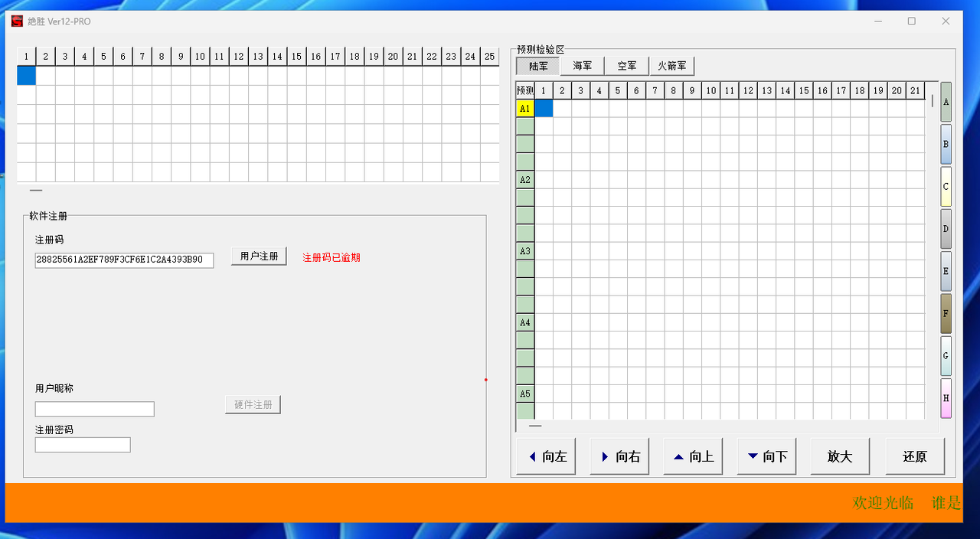
Task: Click column header 1 in left grid
Action: tap(26, 56)
